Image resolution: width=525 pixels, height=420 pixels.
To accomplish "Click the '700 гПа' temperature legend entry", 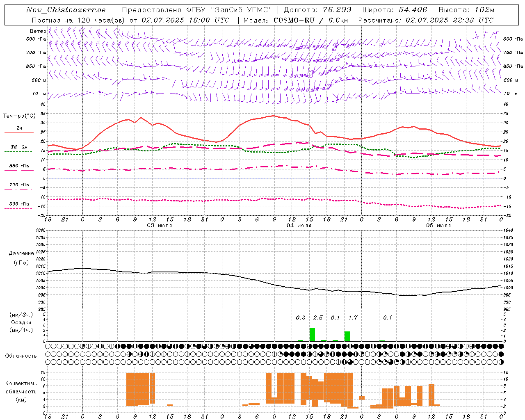I will click(x=19, y=185).
